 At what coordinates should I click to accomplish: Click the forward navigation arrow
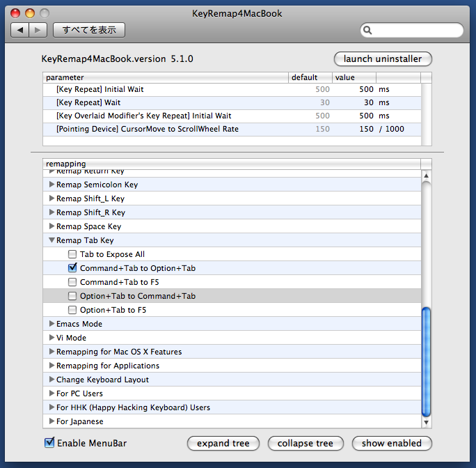pyautogui.click(x=38, y=30)
